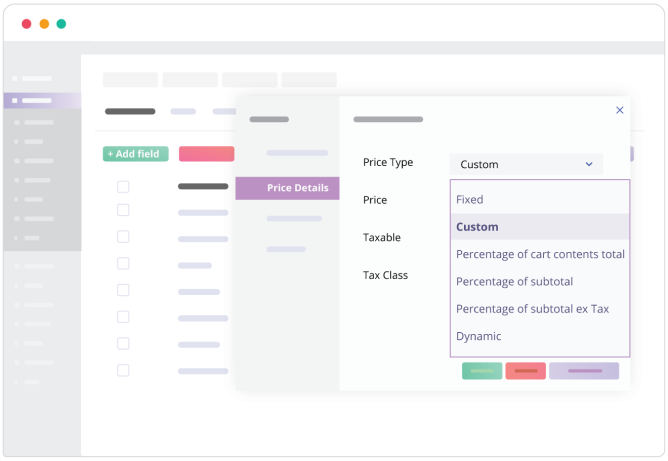Screen dimensions: 668x461
Task: Choose Fixed from the price type list
Action: tap(540, 199)
